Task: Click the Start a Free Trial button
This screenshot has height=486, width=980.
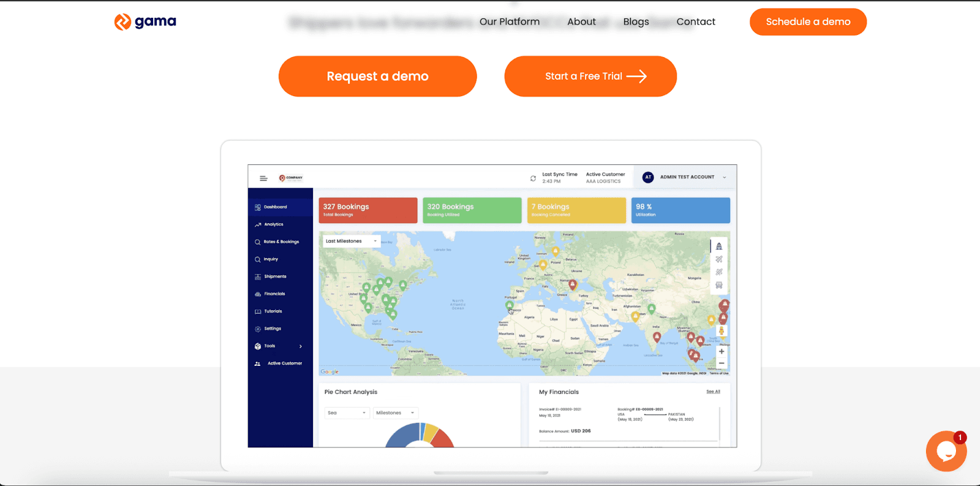Action: [x=590, y=77]
